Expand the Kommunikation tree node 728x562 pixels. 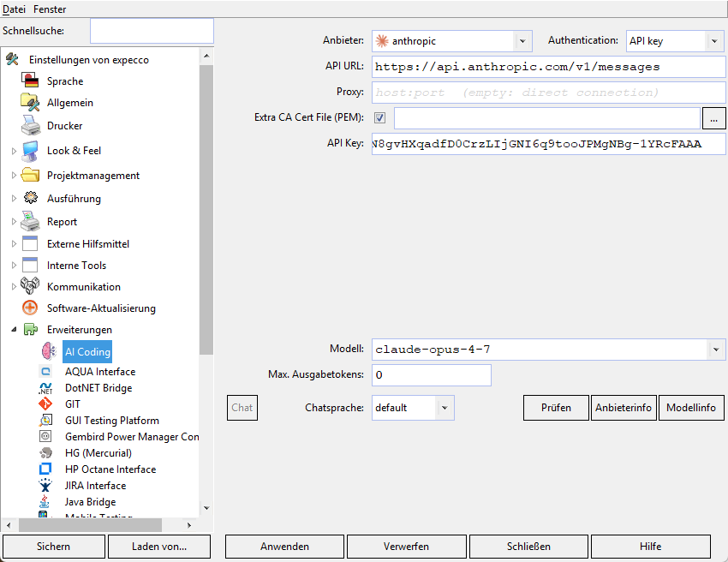pos(14,287)
